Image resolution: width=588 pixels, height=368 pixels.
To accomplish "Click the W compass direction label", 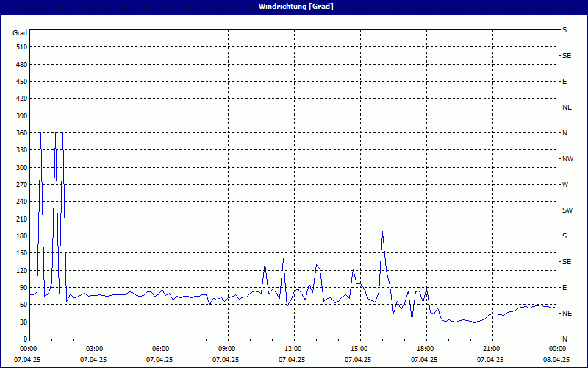I will 564,185.
